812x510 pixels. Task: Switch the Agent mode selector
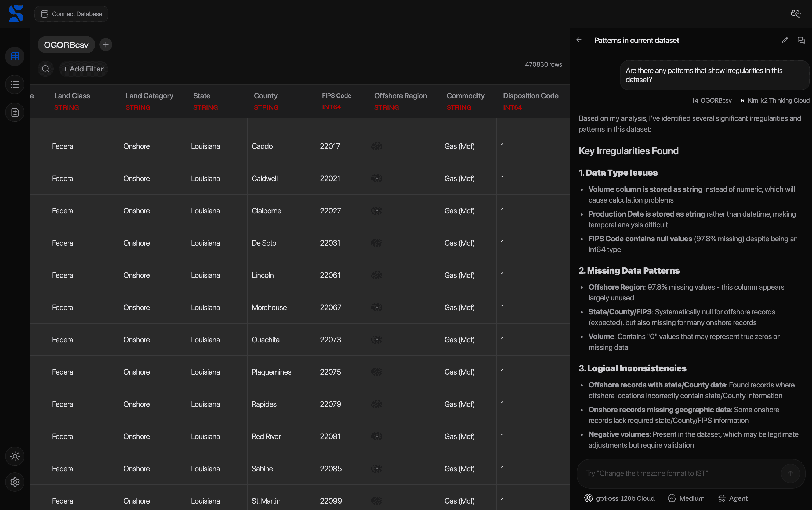pos(733,498)
